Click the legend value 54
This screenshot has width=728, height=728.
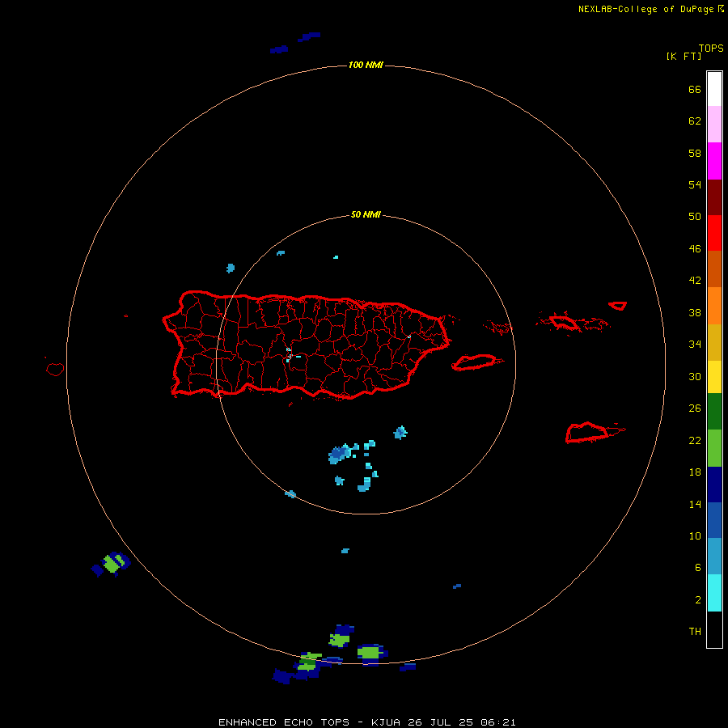click(x=695, y=184)
